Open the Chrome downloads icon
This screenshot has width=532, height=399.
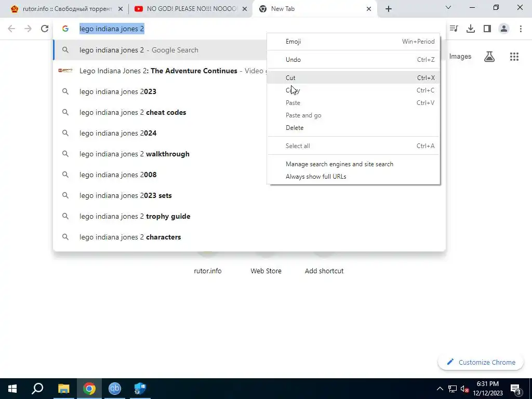tap(471, 29)
